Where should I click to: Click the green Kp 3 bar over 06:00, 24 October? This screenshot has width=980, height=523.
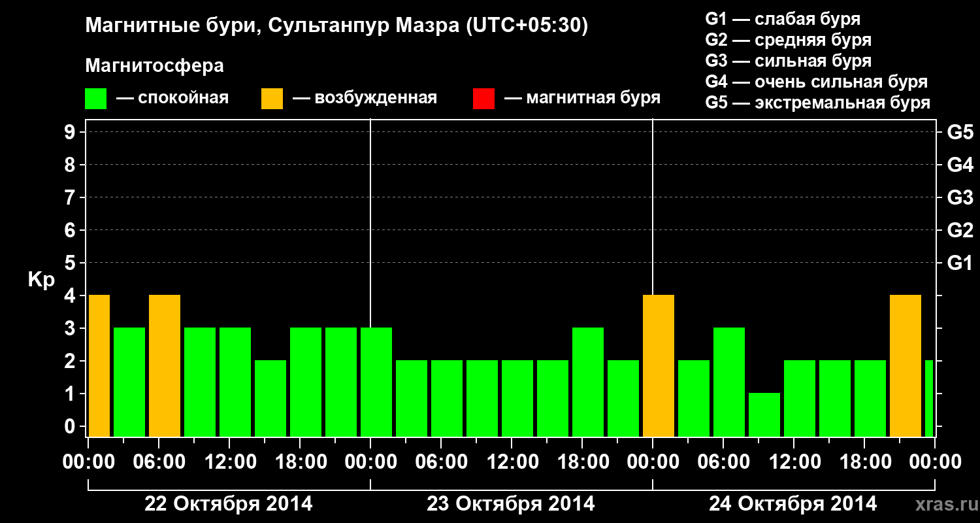[729, 382]
